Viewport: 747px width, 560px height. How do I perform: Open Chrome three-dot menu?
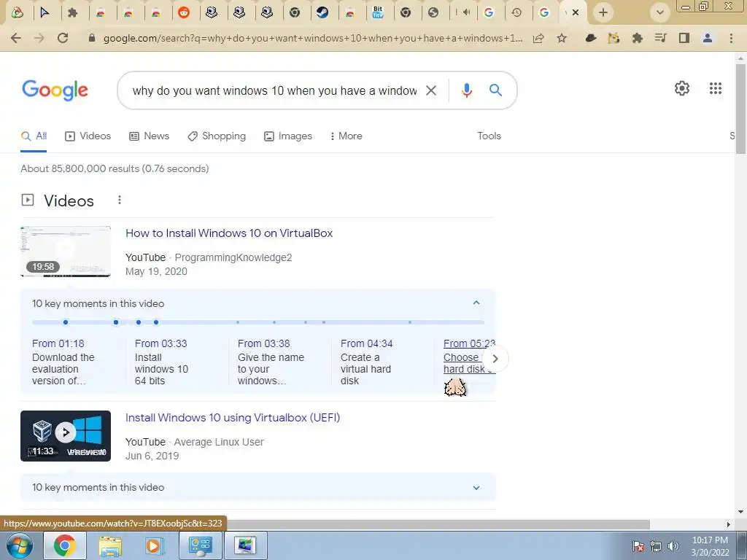click(x=731, y=38)
